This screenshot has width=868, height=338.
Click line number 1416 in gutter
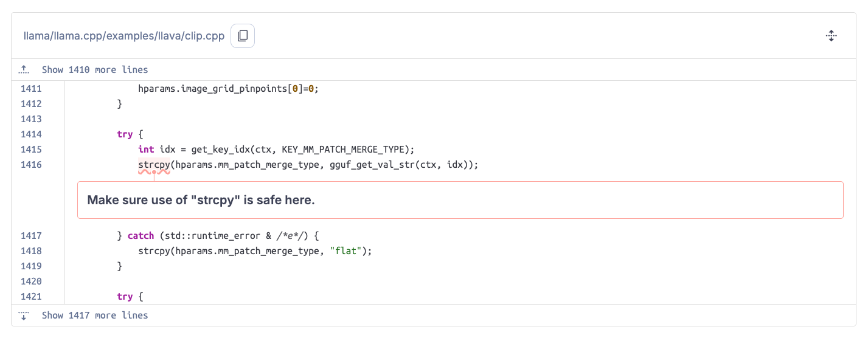[x=31, y=165]
